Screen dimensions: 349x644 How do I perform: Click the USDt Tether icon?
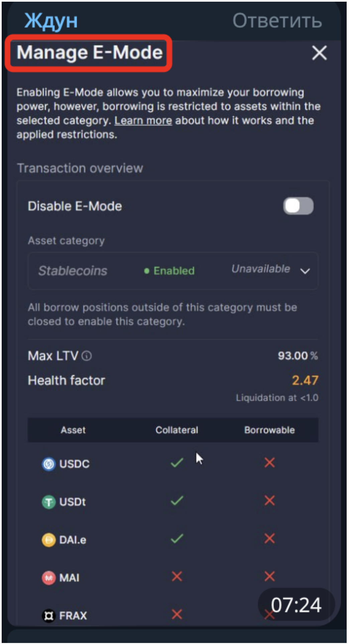[48, 502]
